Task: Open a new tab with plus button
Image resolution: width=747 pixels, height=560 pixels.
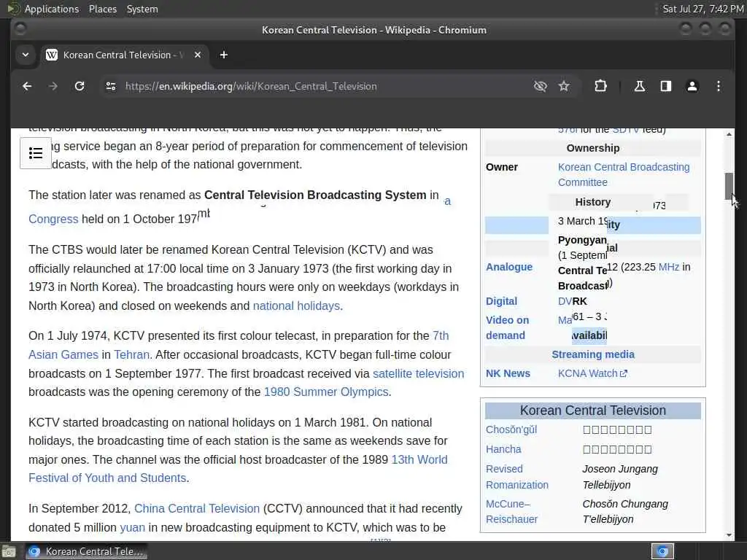Action: [x=223, y=55]
